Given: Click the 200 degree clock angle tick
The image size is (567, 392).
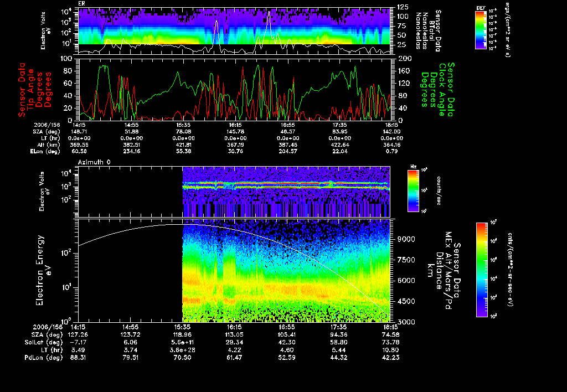Looking at the screenshot, I should pos(404,59).
